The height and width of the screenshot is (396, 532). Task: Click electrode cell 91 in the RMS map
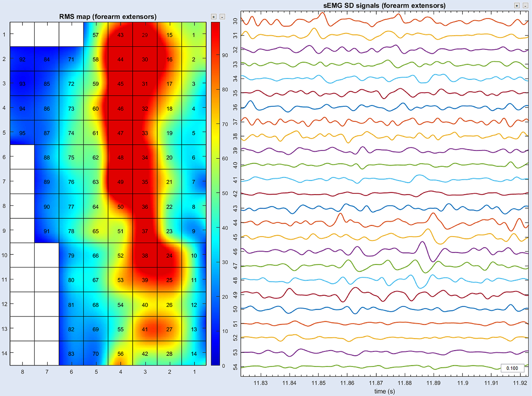click(47, 231)
